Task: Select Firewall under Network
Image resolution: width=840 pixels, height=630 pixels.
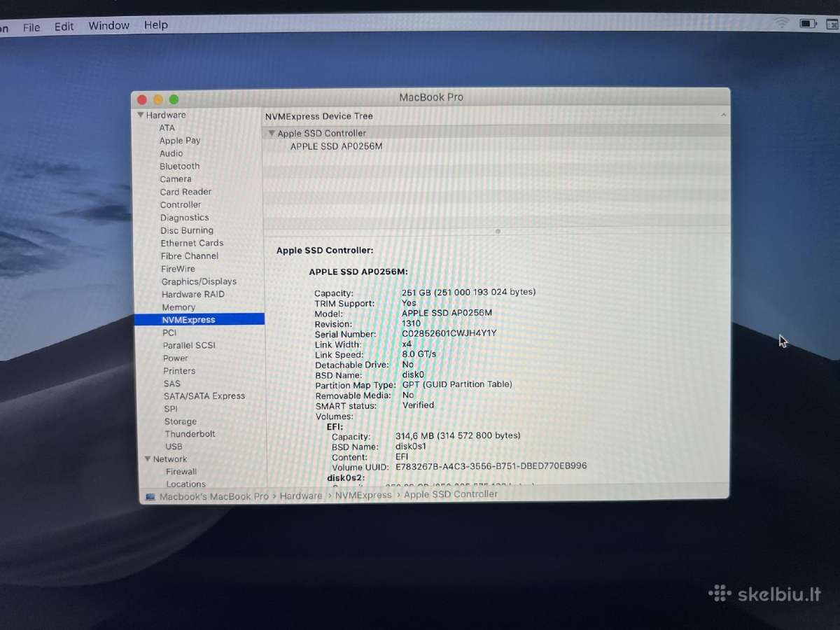Action: tap(181, 472)
